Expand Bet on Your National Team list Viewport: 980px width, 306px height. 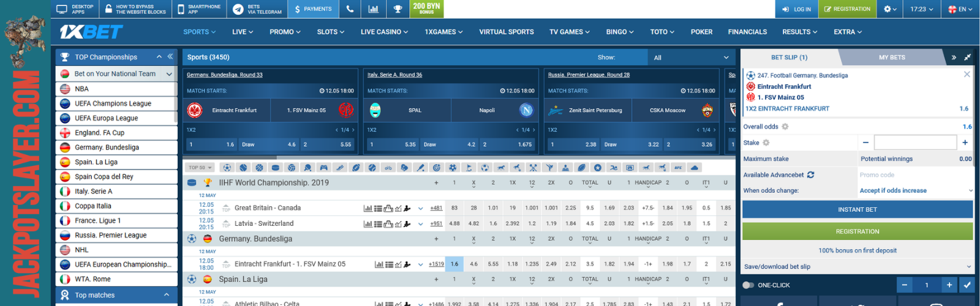pyautogui.click(x=169, y=74)
